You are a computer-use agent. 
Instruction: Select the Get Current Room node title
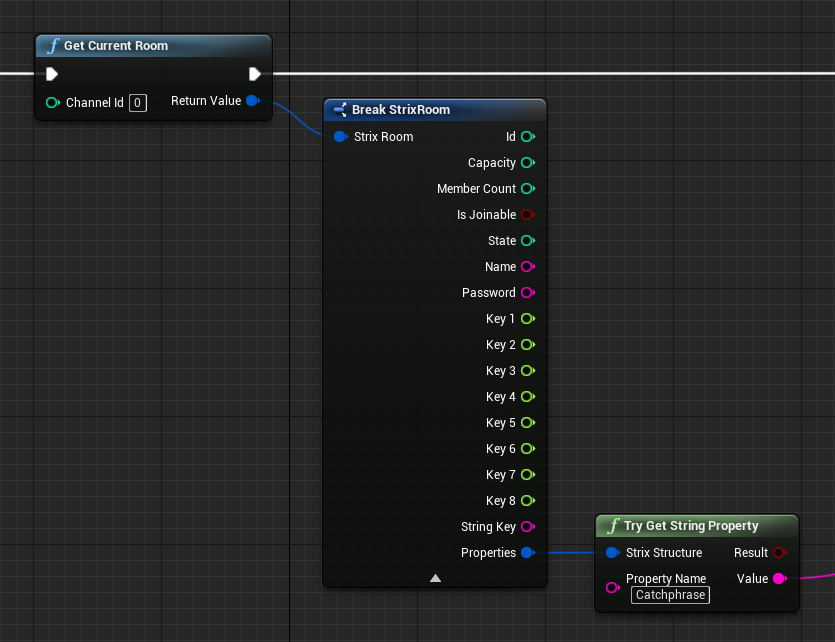116,46
